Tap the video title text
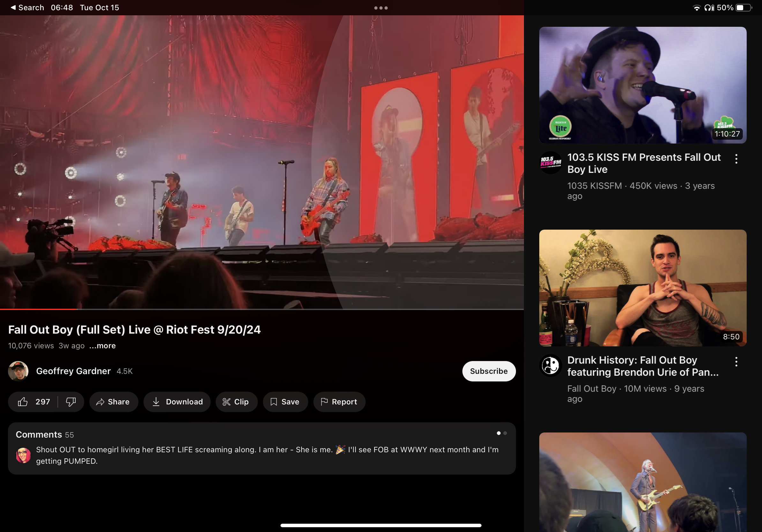Viewport: 762px width, 532px height. pyautogui.click(x=134, y=330)
